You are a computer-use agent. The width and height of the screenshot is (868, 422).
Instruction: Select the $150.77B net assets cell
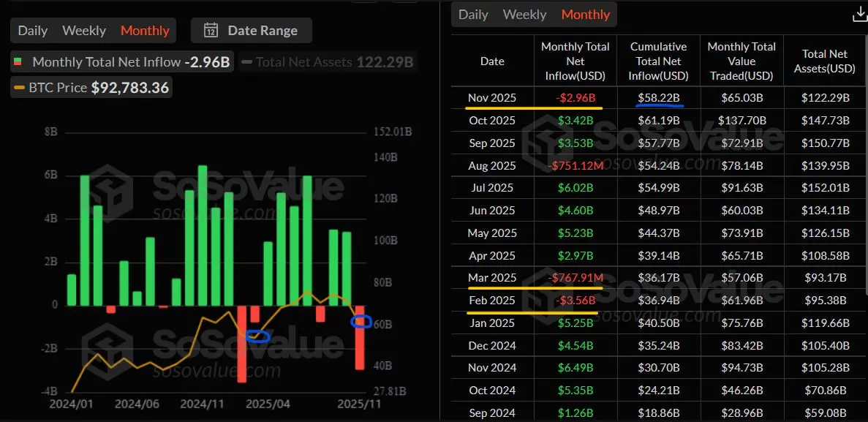[x=825, y=143]
